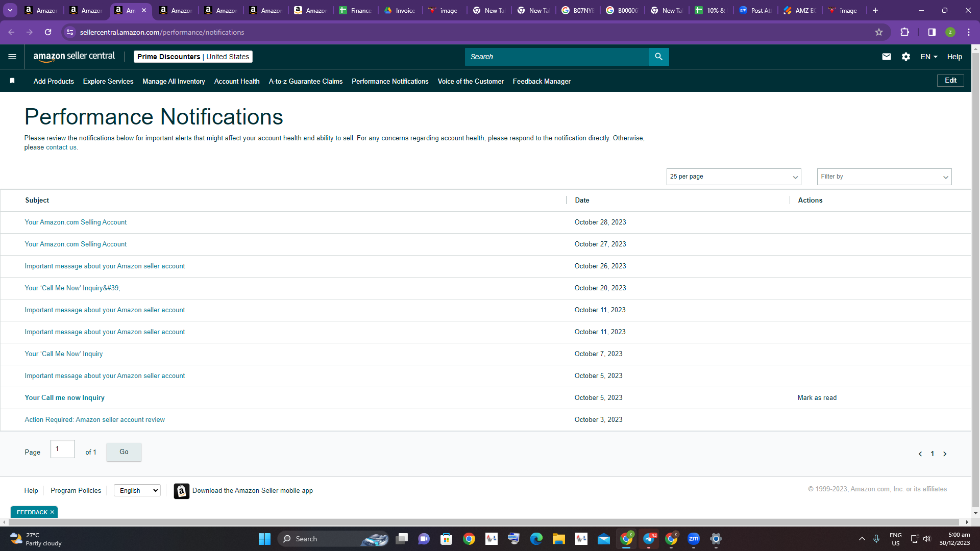
Task: Open the English language selector in footer
Action: point(137,490)
